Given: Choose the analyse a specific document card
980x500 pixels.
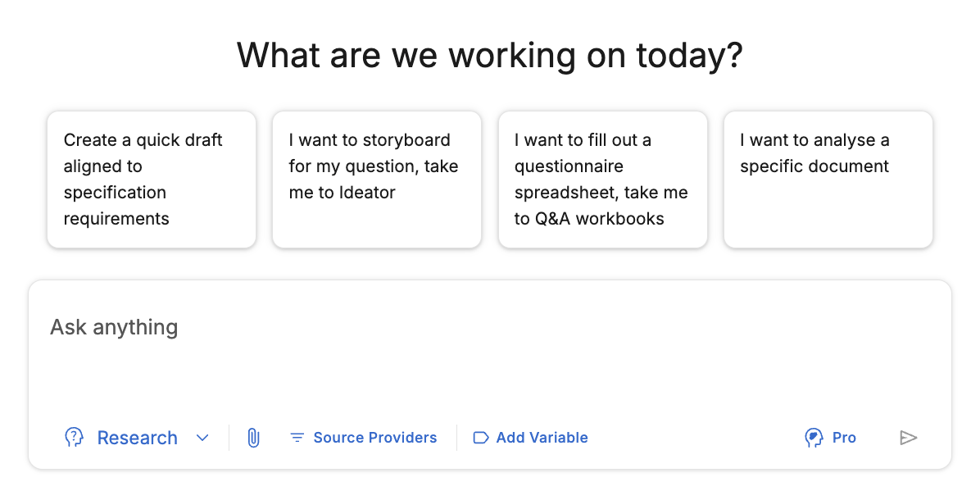Looking at the screenshot, I should [828, 180].
